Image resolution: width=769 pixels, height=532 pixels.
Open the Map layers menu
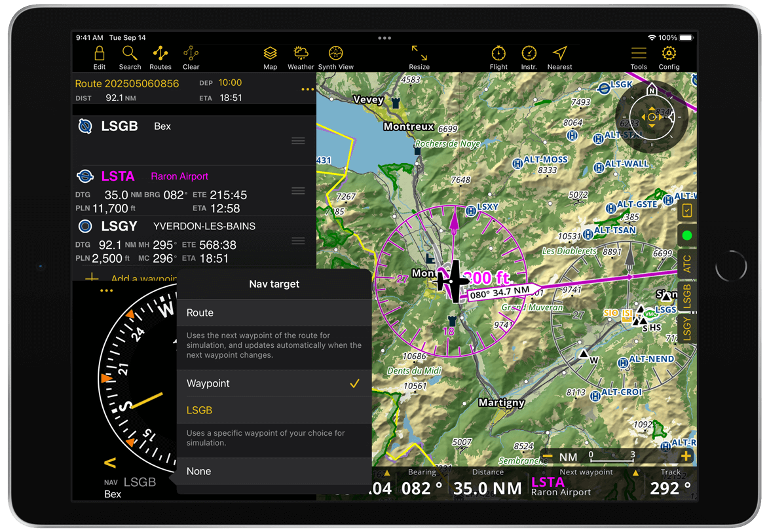point(271,53)
